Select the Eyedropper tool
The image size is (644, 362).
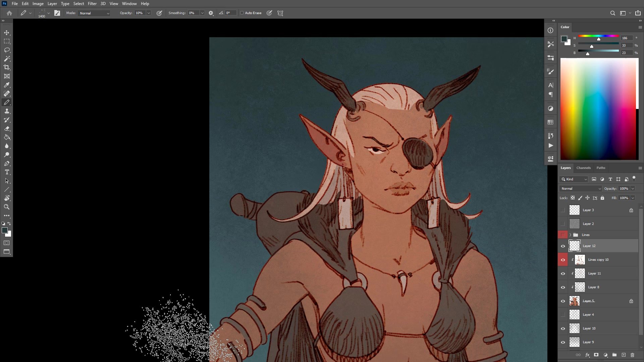pos(7,85)
